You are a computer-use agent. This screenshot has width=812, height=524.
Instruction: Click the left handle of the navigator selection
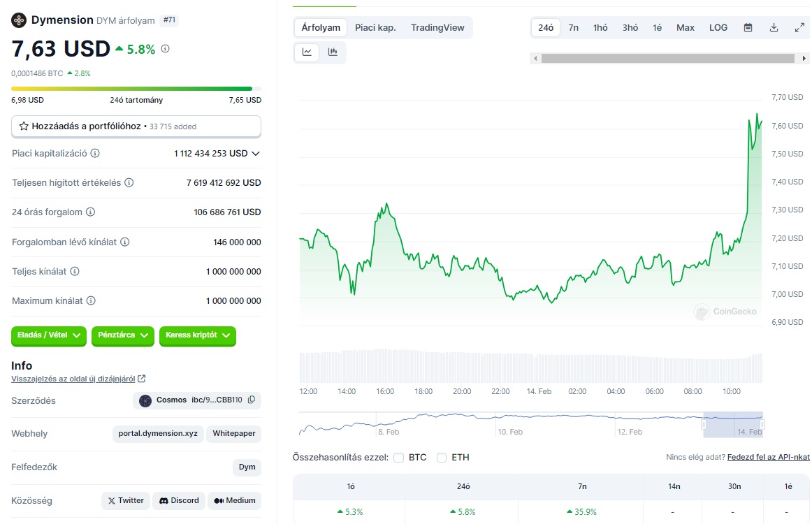(x=704, y=425)
